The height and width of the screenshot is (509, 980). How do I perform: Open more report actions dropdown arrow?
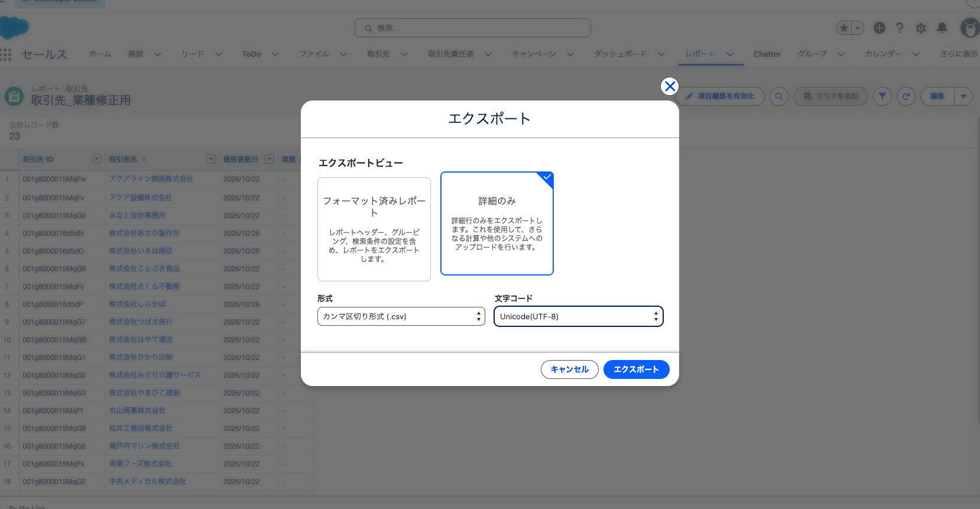coord(963,96)
